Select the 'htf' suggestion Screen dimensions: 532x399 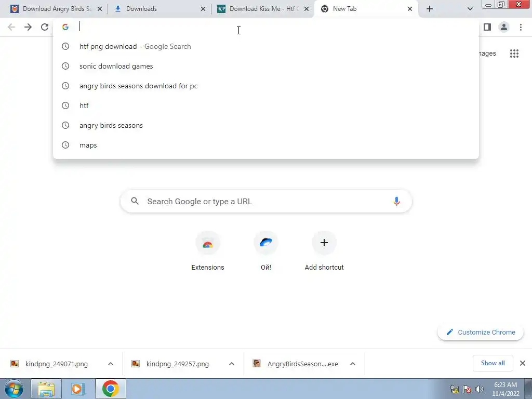pos(266,105)
